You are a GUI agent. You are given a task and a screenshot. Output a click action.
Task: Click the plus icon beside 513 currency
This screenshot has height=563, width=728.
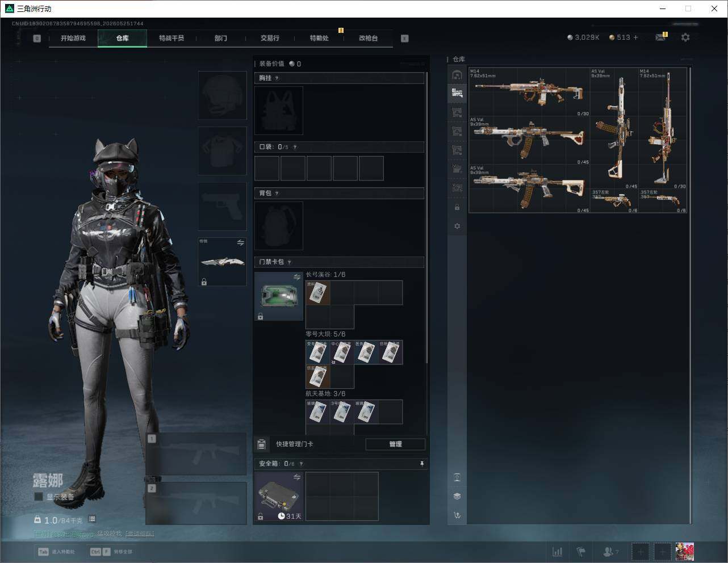[x=635, y=37]
